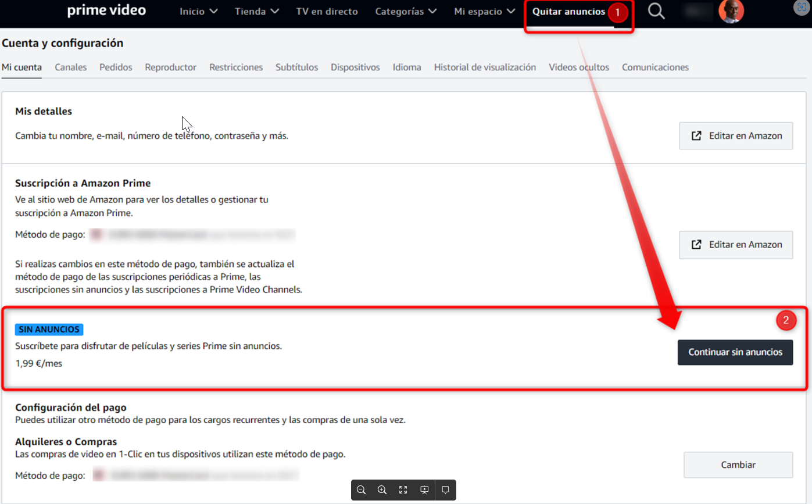Click the Configuración del pago heading
The width and height of the screenshot is (812, 504).
point(71,408)
